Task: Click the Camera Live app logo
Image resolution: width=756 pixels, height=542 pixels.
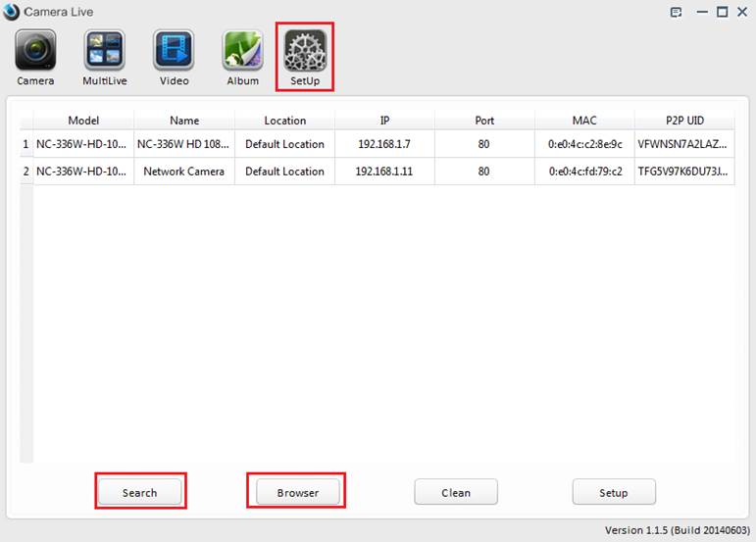Action: coord(11,12)
